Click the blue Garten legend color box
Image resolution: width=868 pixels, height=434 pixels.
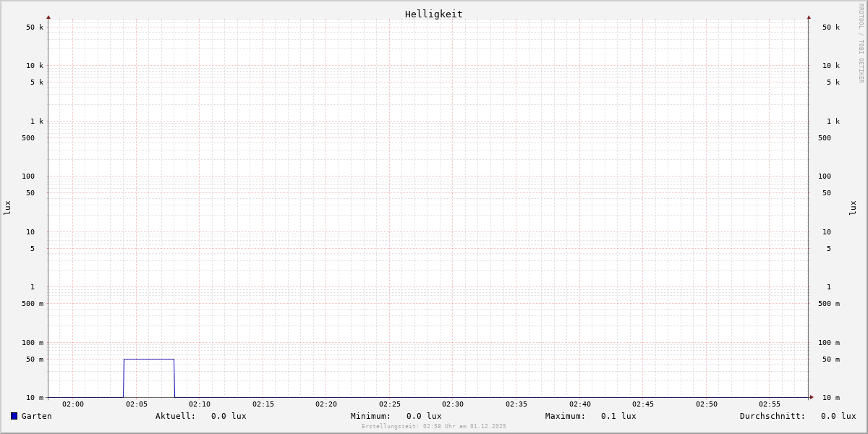click(14, 416)
